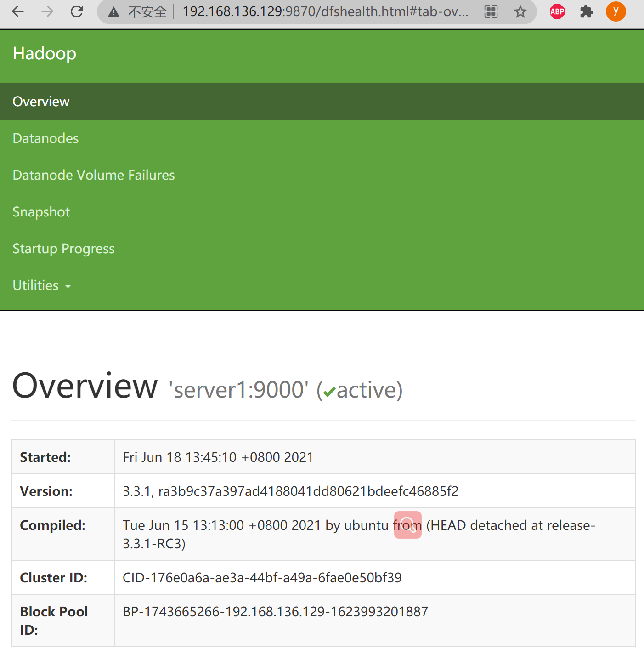Click the 'Block Pool ID:' row label

54,620
